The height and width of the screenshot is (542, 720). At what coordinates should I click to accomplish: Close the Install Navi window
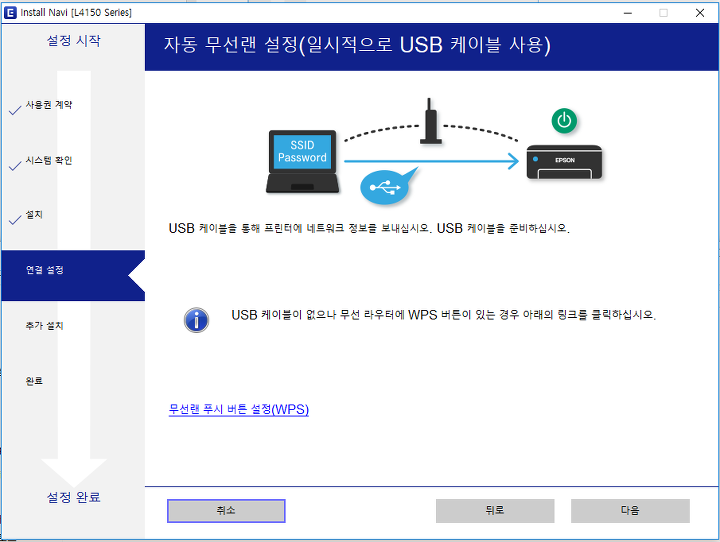click(699, 13)
